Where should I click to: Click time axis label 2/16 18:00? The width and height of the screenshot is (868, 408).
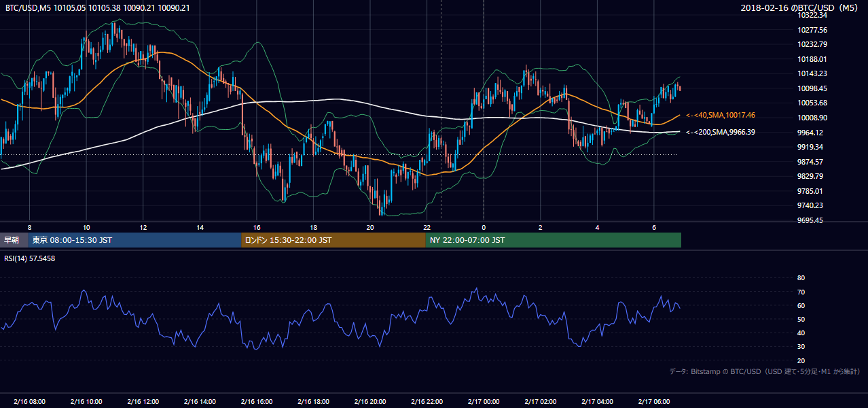click(313, 402)
